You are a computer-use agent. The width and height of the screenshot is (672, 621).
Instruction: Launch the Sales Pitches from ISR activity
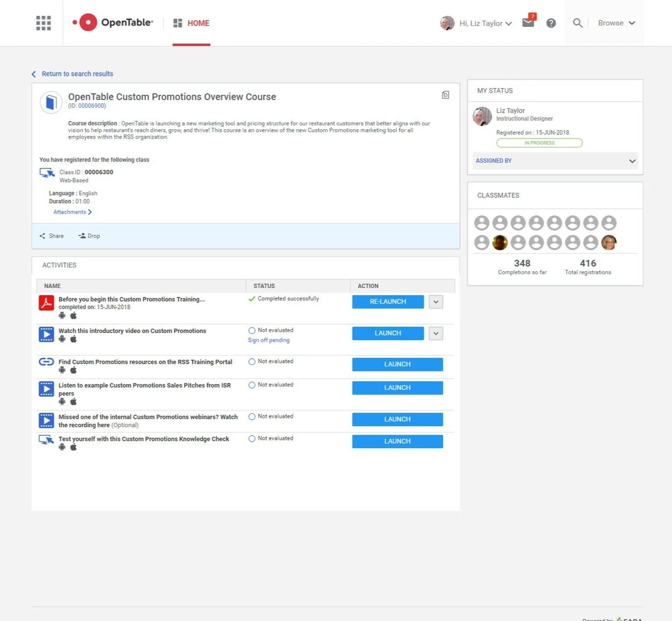(397, 388)
